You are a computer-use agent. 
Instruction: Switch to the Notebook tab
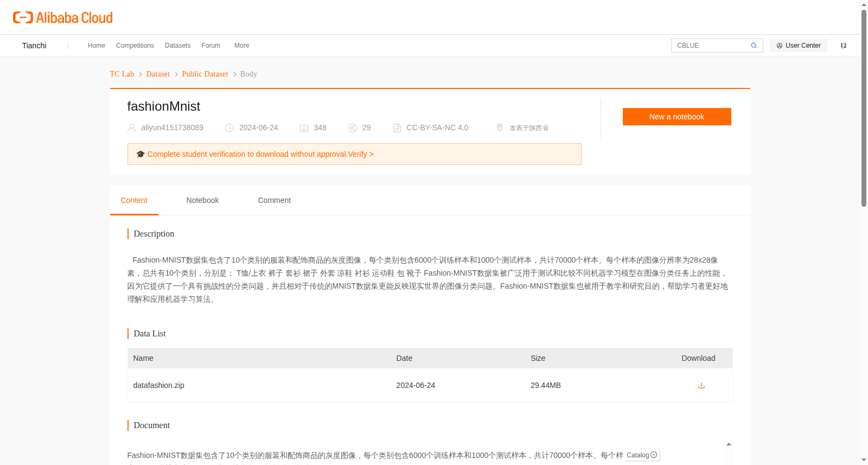[x=203, y=200]
